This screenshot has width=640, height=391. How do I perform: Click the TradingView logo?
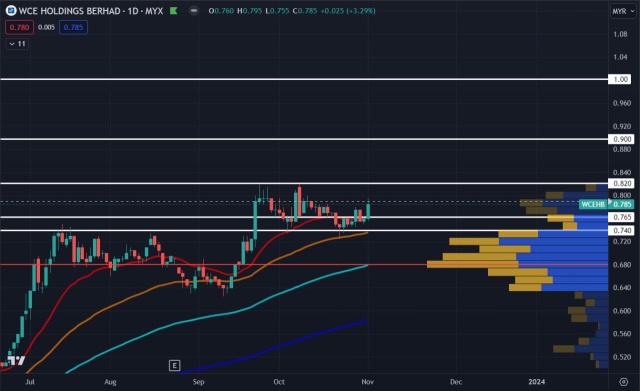click(16, 360)
